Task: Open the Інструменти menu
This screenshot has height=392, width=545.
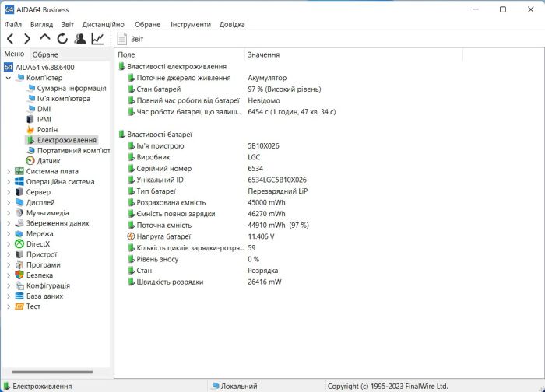Action: tap(191, 25)
